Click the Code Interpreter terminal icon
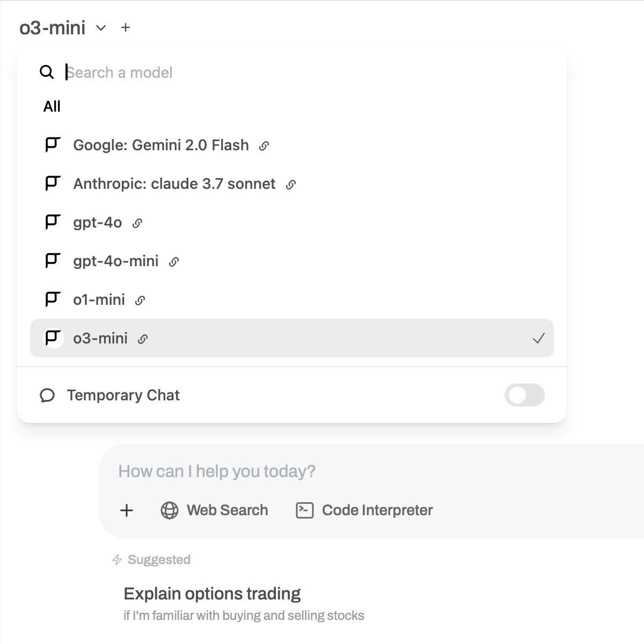644x644 pixels. point(305,510)
